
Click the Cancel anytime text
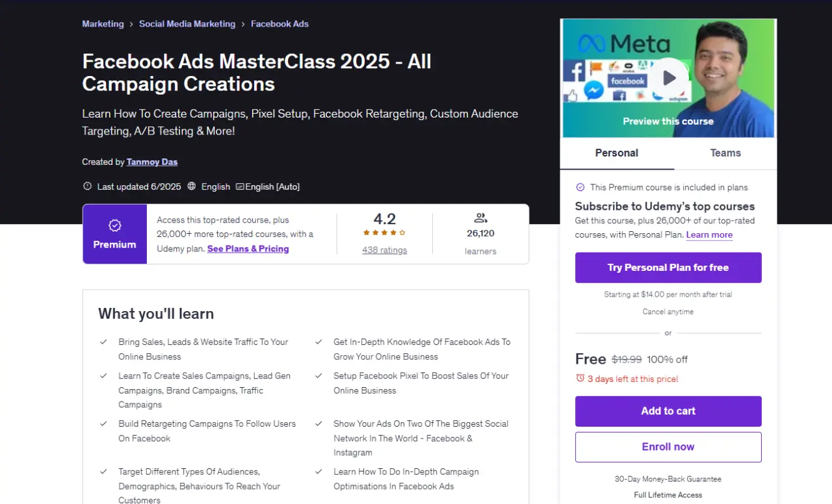[x=668, y=312]
